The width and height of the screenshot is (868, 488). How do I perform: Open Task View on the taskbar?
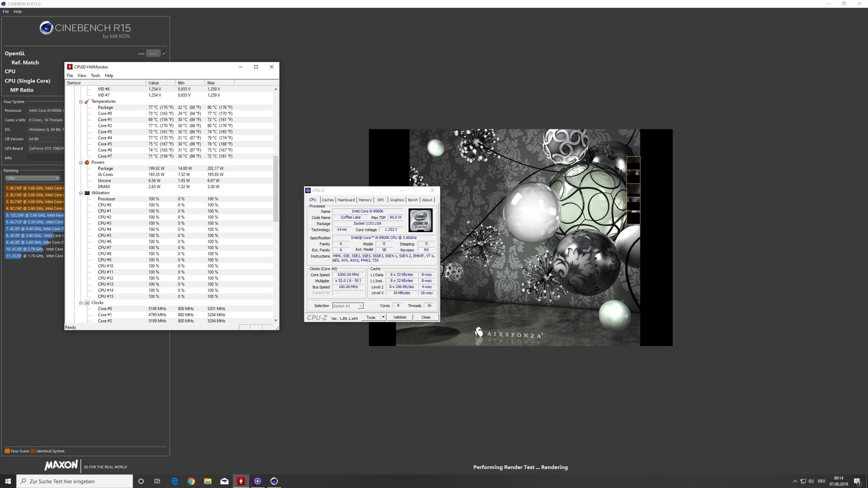pyautogui.click(x=157, y=481)
